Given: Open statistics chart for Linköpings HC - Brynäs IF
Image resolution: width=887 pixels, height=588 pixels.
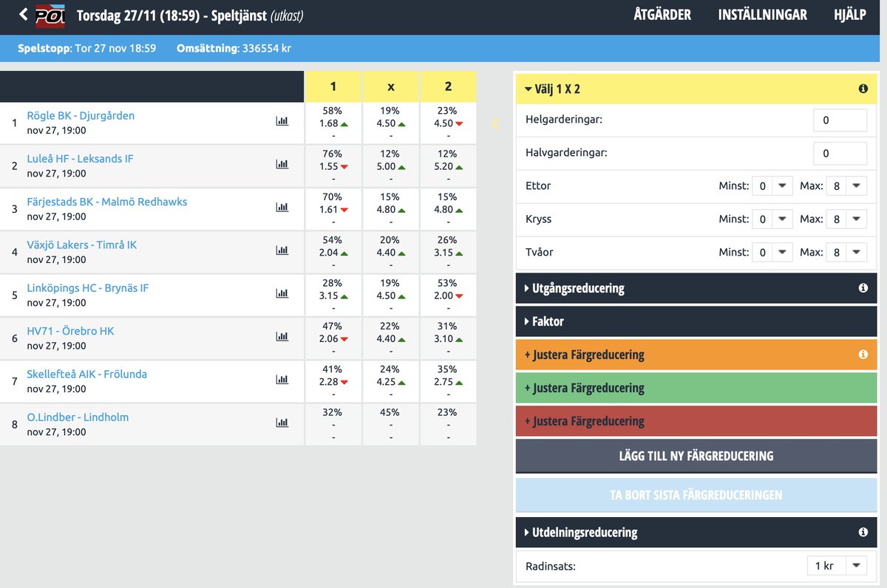Looking at the screenshot, I should pyautogui.click(x=282, y=293).
